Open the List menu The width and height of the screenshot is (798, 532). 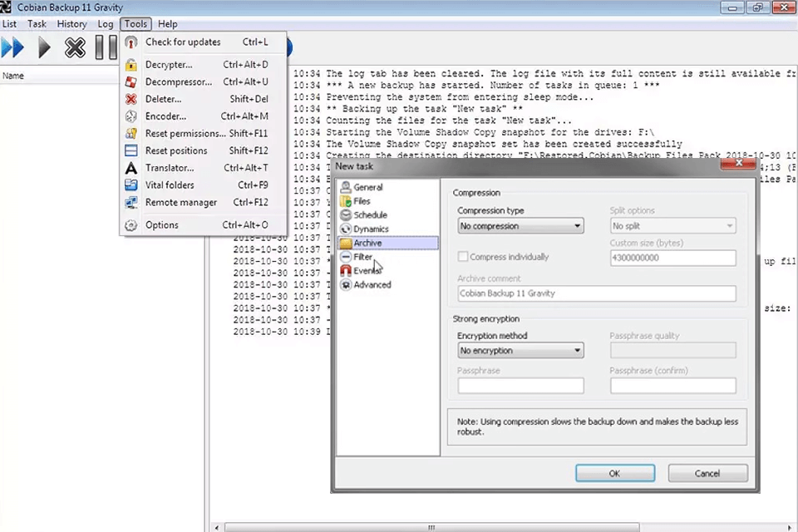(9, 24)
